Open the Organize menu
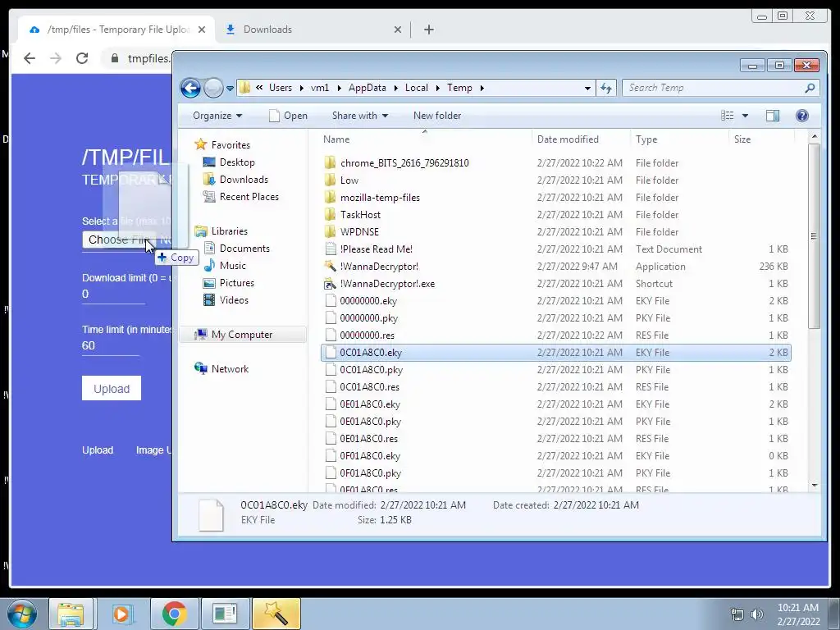This screenshot has height=630, width=840. click(217, 116)
